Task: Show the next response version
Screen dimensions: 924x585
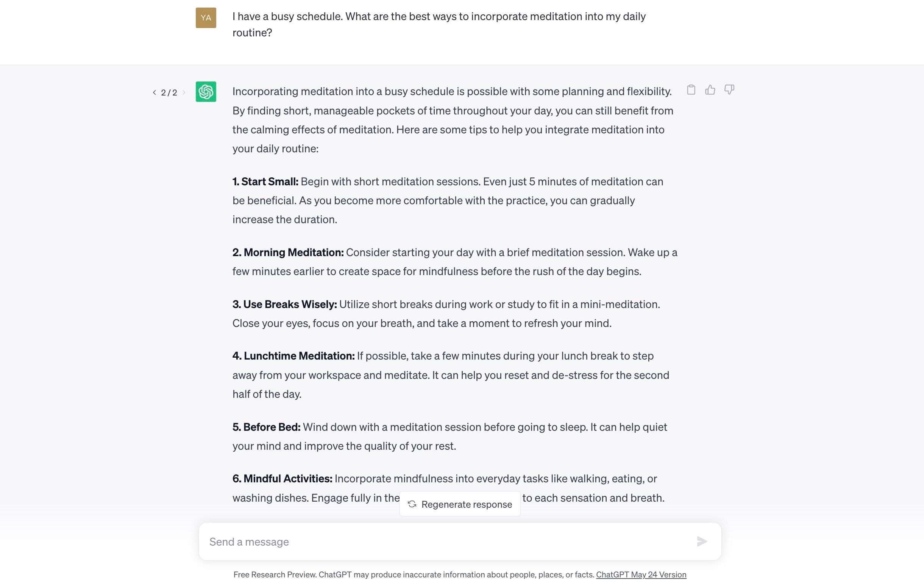Action: point(184,92)
